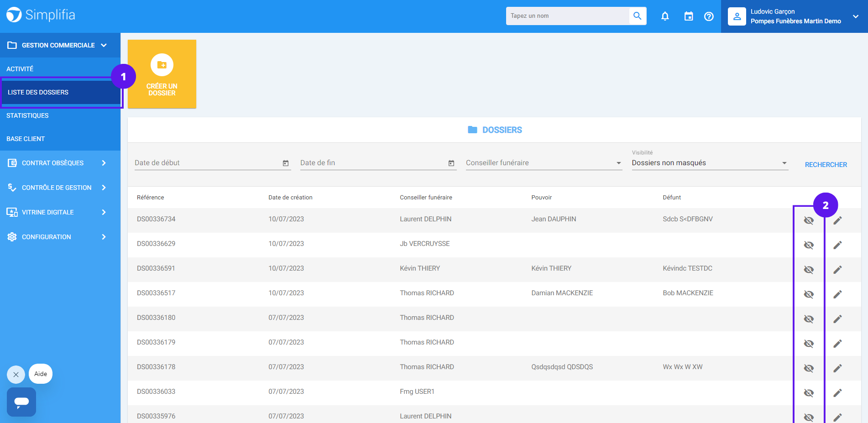The width and height of the screenshot is (868, 423).
Task: Click Date de création column header
Action: pyautogui.click(x=290, y=198)
